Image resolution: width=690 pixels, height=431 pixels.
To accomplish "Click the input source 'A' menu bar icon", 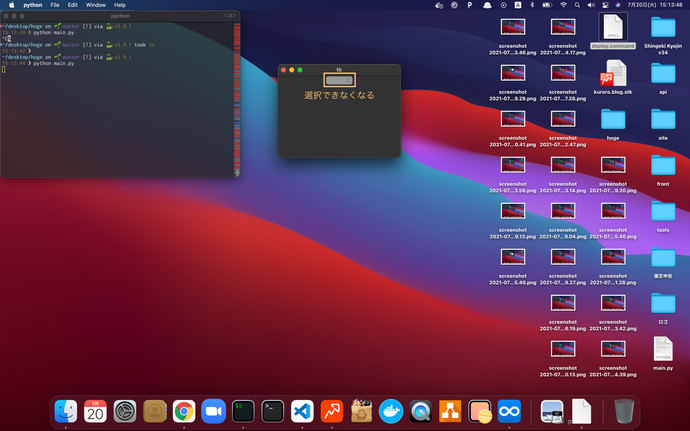I will tap(518, 5).
